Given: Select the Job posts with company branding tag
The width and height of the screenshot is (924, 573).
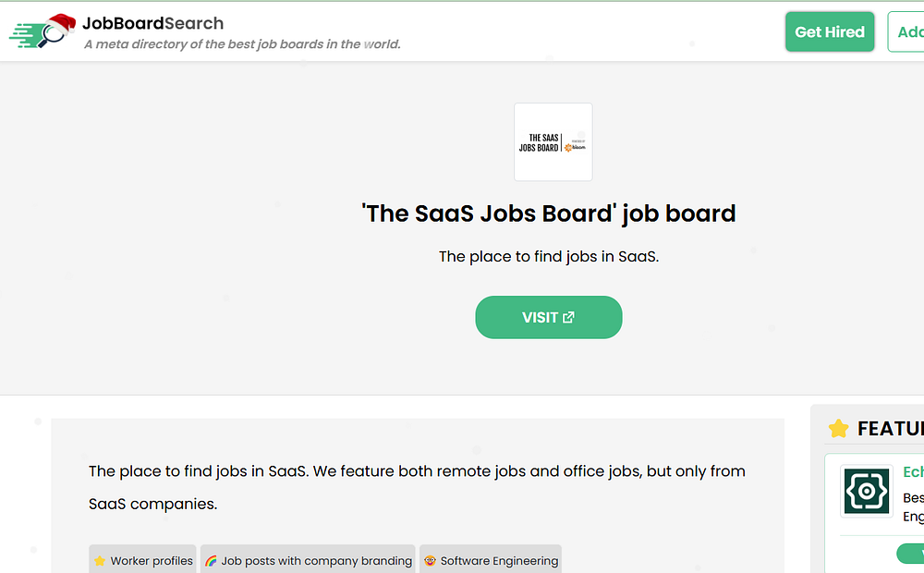Looking at the screenshot, I should 308,560.
